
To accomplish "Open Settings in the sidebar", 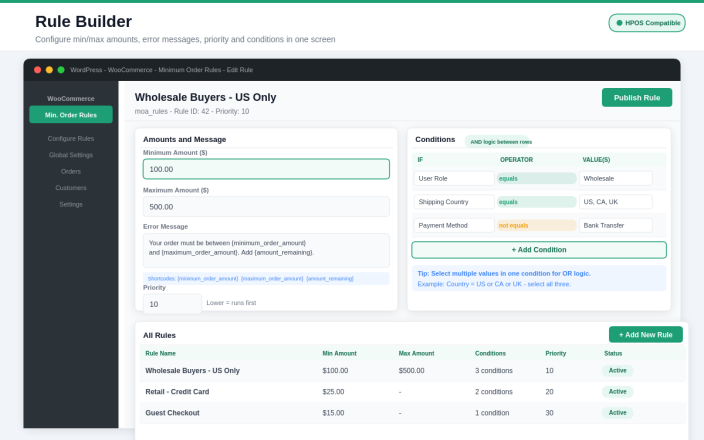I will click(x=71, y=204).
